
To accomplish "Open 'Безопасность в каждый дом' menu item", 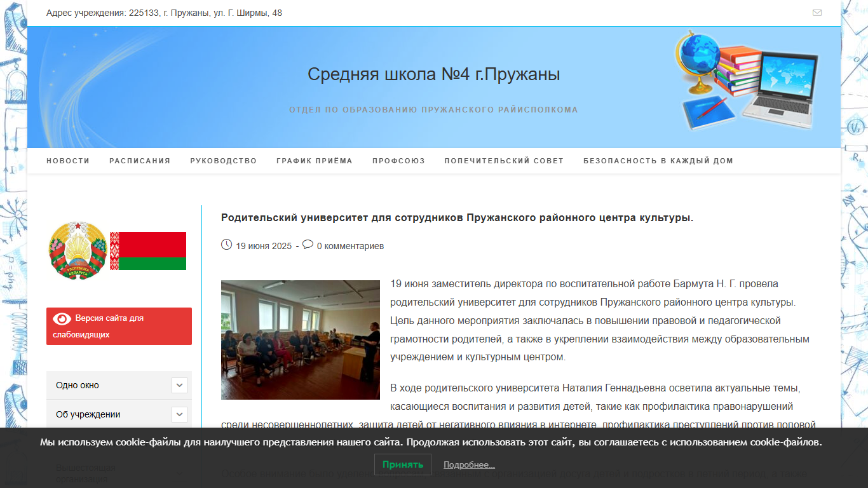I will click(658, 161).
